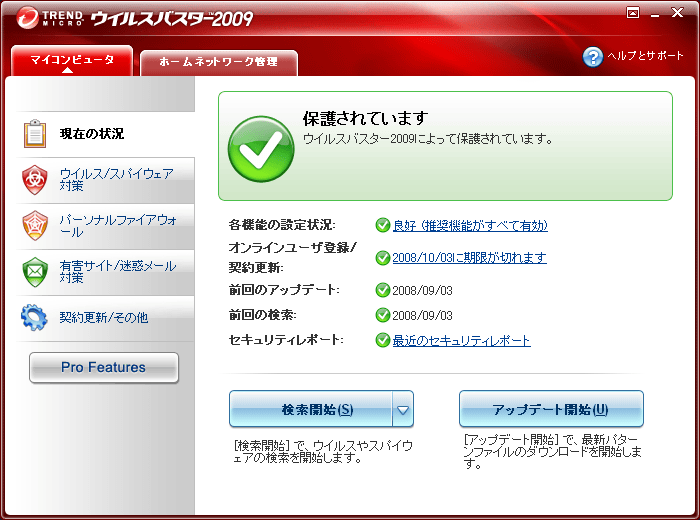The height and width of the screenshot is (520, 700).
Task: Start a scan with 検索開始(S)
Action: click(311, 409)
